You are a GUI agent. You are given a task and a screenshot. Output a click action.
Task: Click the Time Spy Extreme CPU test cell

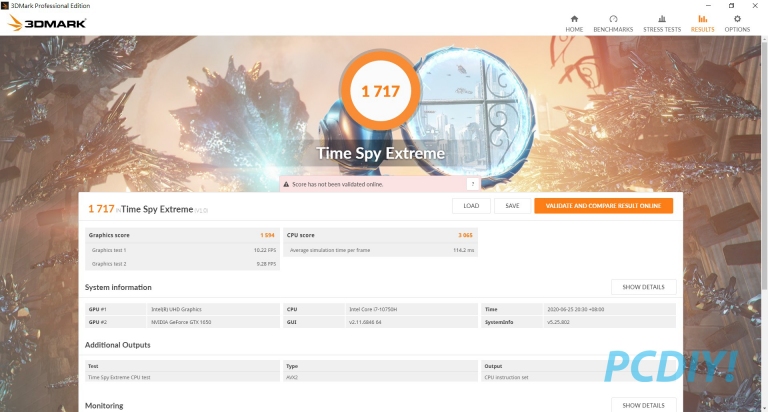pos(119,377)
